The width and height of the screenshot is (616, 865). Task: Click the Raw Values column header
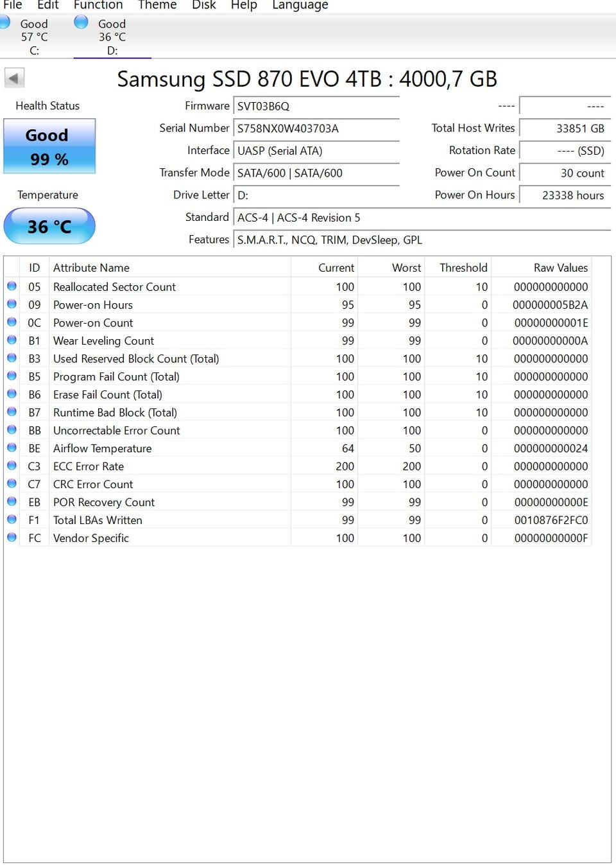pyautogui.click(x=542, y=268)
